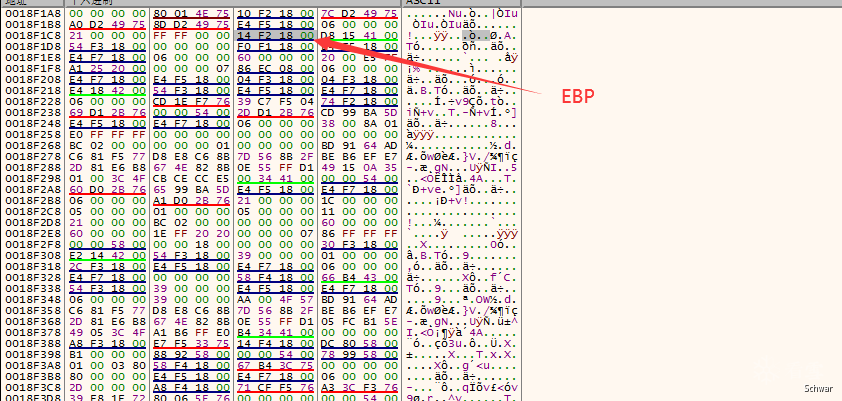Click bytes 65 99 BA 5D

click(x=191, y=189)
